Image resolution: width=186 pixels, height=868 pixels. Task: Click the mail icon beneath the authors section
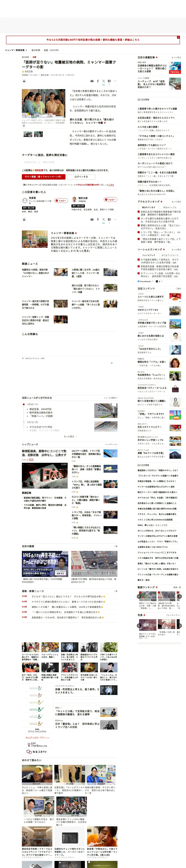pyautogui.click(x=92, y=219)
